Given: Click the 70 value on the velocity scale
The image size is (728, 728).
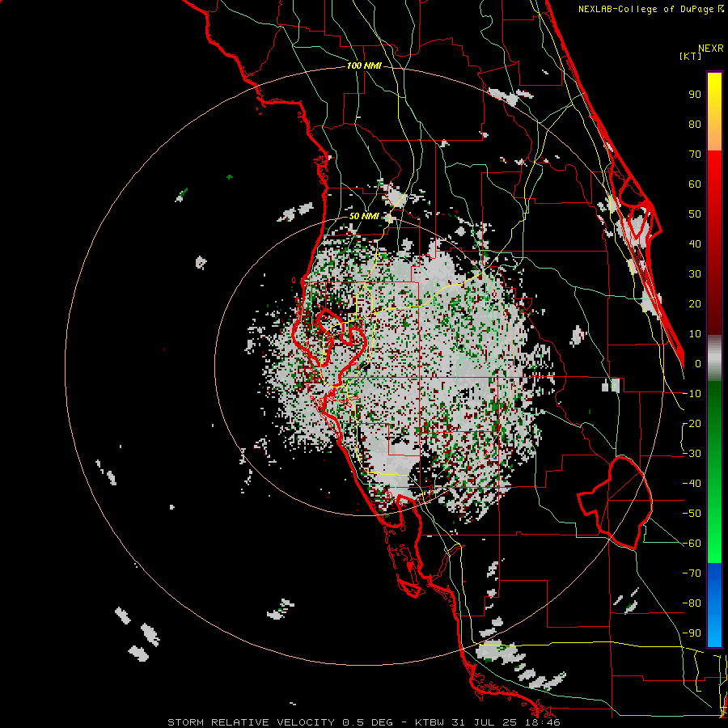Looking at the screenshot, I should [x=695, y=154].
